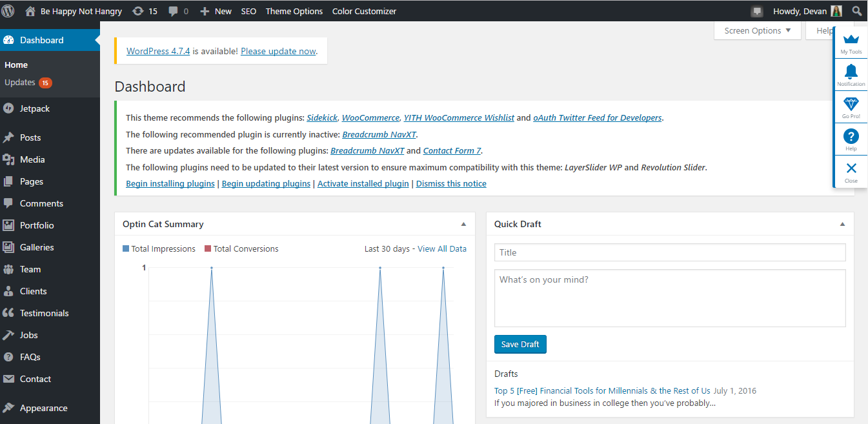This screenshot has width=868, height=424.
Task: Click the WordPress 4.7.4 link
Action: tap(158, 51)
